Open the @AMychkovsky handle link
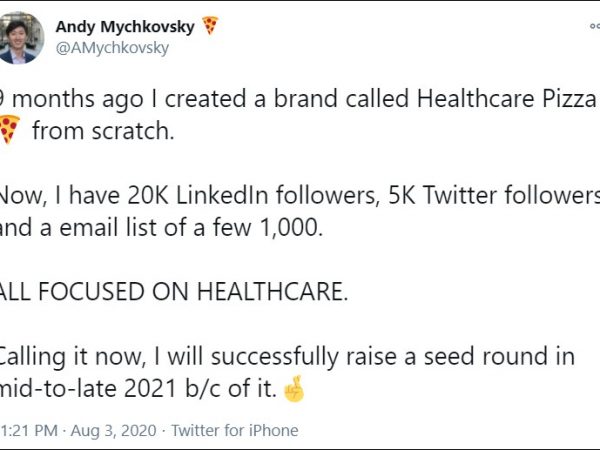Image resolution: width=600 pixels, height=450 pixels. point(112,47)
